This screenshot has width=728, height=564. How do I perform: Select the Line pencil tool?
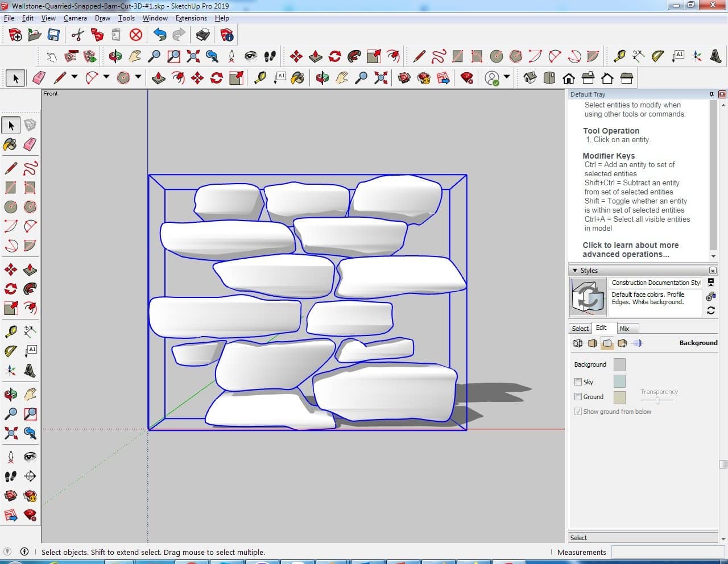point(10,168)
